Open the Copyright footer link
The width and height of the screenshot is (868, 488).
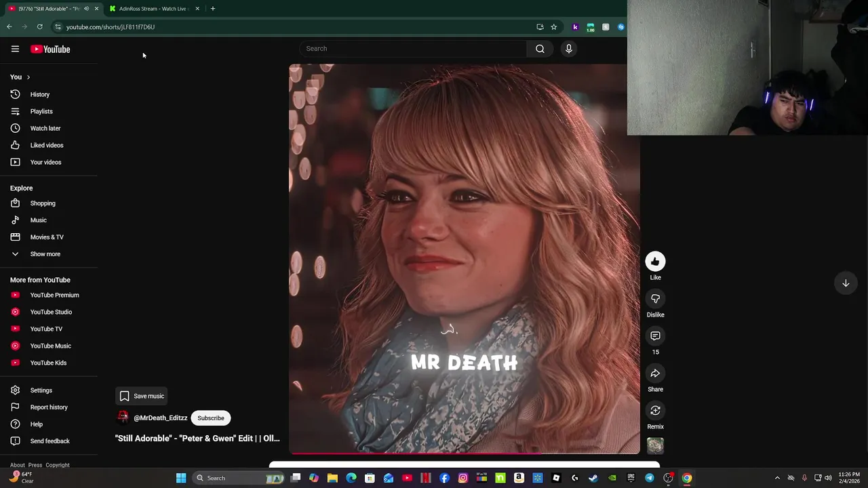point(58,465)
